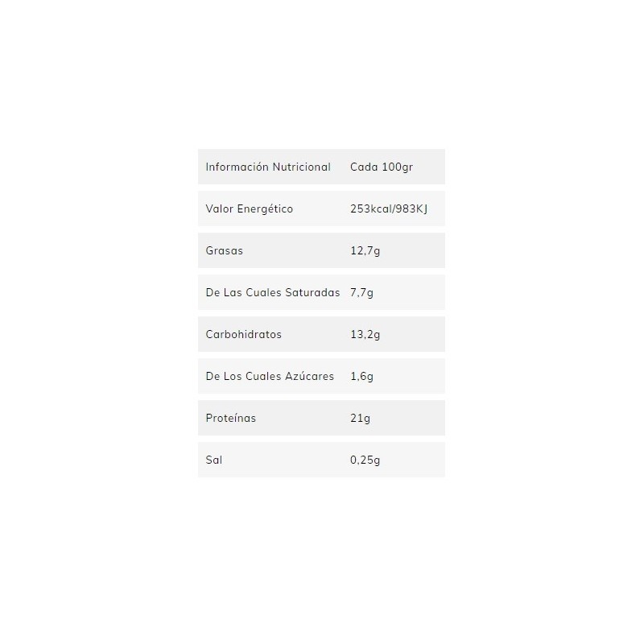The width and height of the screenshot is (644, 644).
Task: Click the Grasas row label
Action: 225,250
